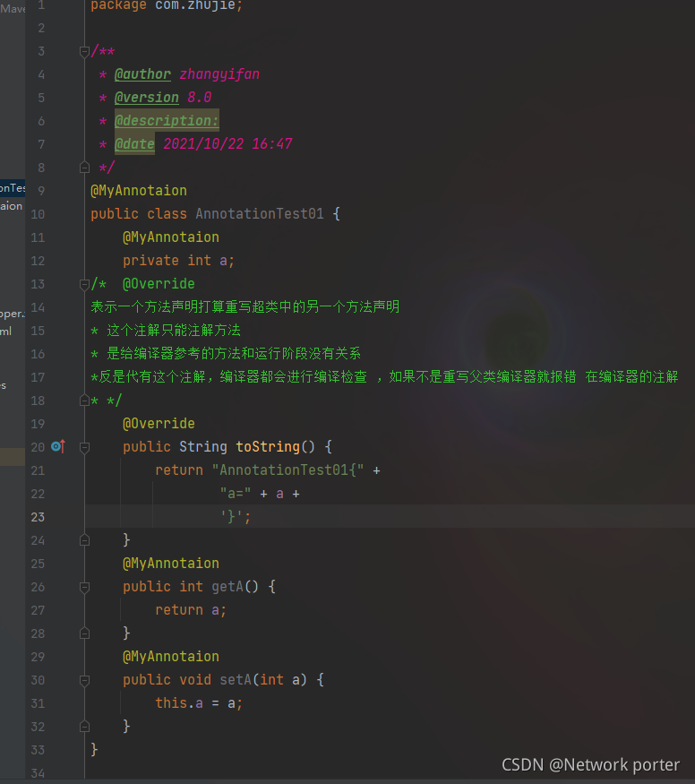This screenshot has width=695, height=784.
Task: Click @MyAnnotaion above setA method
Action: click(x=171, y=657)
